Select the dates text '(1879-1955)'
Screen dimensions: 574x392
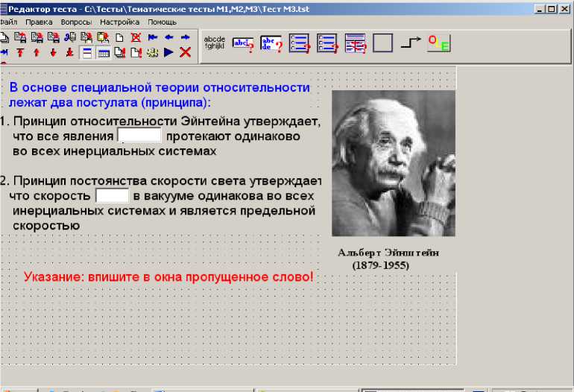tap(381, 265)
